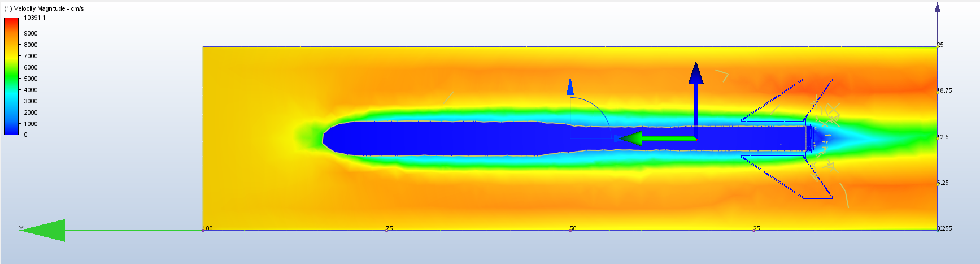Click the 75 tick mark on horizontal axis
This screenshot has height=264, width=980.
[387, 230]
